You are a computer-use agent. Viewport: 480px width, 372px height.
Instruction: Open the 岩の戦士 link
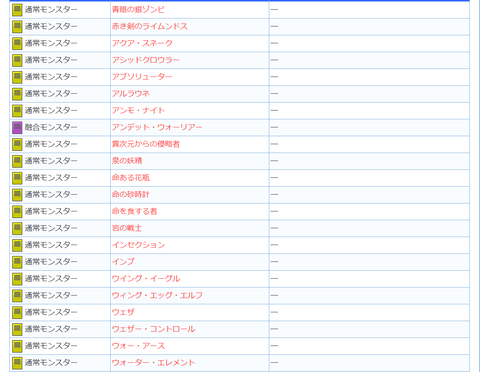[x=127, y=228]
